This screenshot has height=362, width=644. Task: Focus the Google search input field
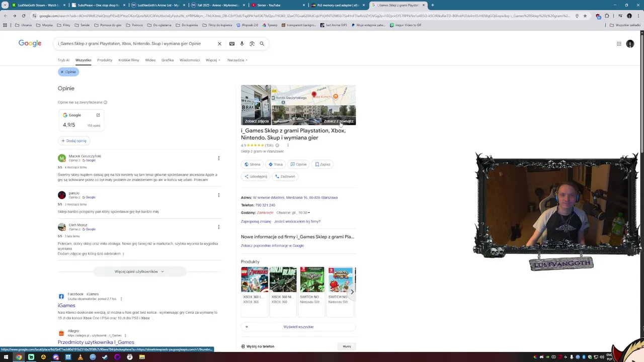[x=136, y=44]
